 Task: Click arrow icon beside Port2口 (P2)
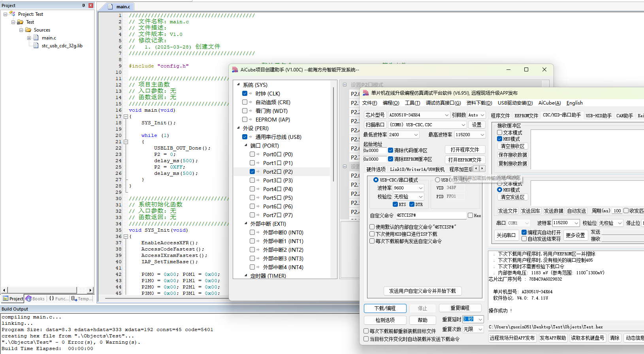click(258, 172)
